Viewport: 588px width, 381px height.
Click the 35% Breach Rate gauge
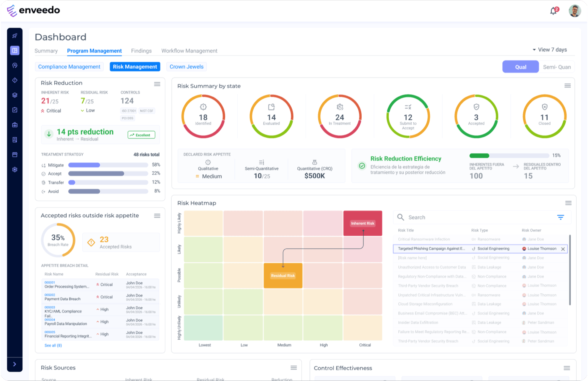pyautogui.click(x=58, y=240)
